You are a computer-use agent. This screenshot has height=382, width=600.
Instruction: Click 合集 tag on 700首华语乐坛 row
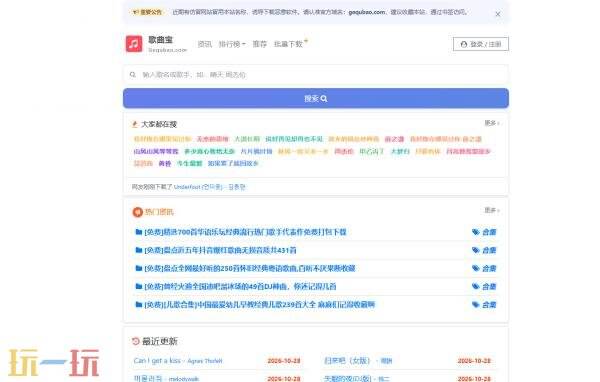tap(484, 232)
